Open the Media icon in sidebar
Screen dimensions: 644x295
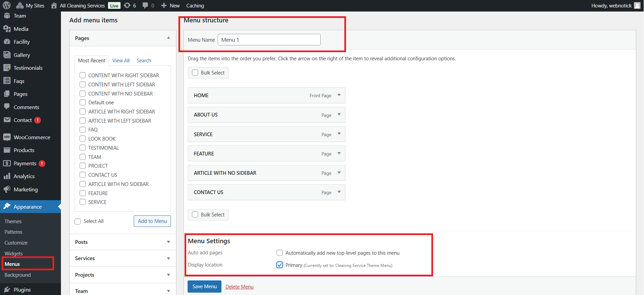pyautogui.click(x=7, y=29)
